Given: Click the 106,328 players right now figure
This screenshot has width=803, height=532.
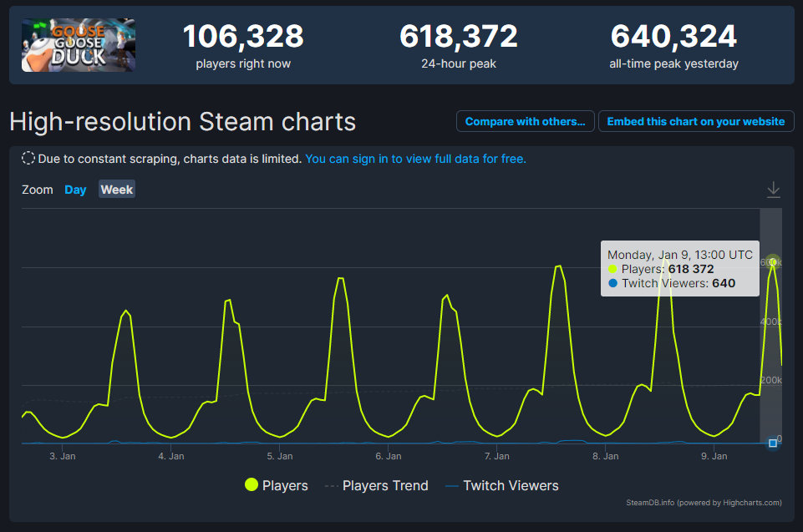Looking at the screenshot, I should pyautogui.click(x=243, y=36).
